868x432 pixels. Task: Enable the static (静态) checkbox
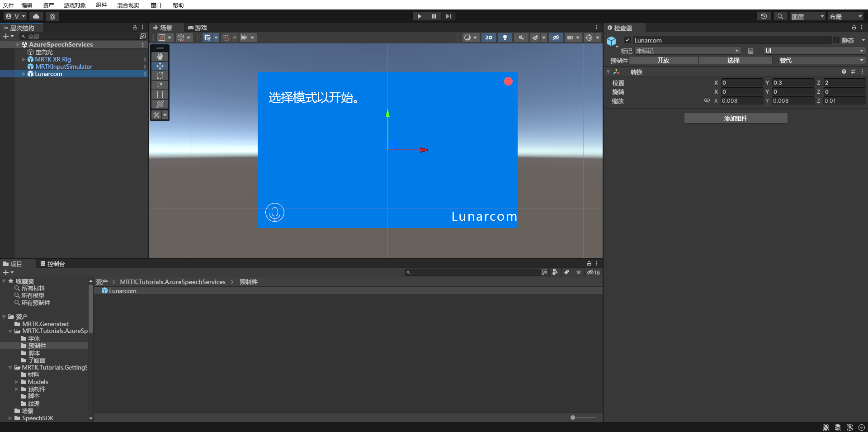point(836,40)
